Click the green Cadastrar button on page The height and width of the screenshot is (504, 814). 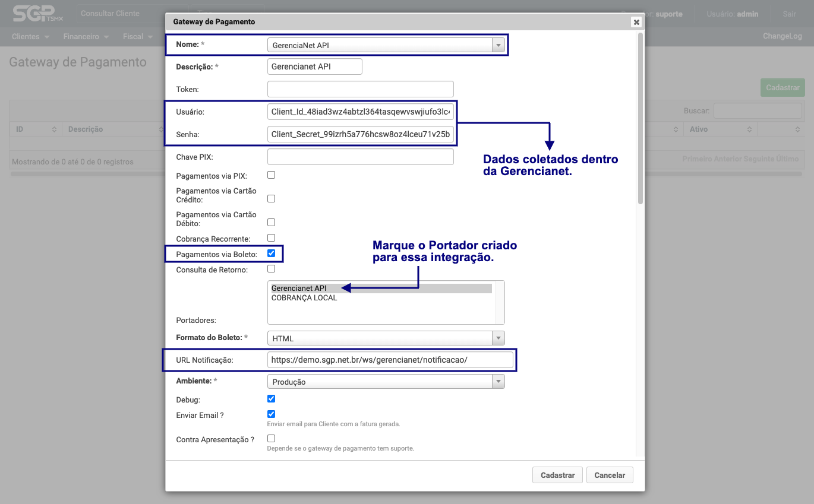pos(783,87)
